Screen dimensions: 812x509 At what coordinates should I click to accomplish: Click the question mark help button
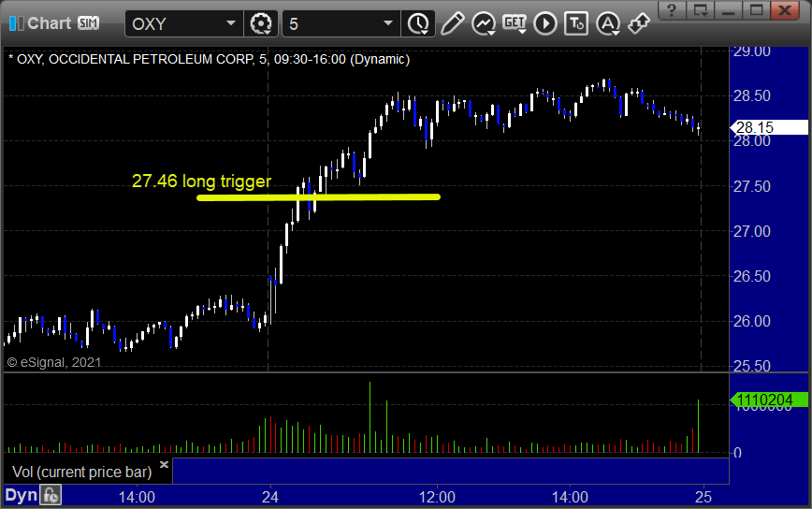pos(672,10)
